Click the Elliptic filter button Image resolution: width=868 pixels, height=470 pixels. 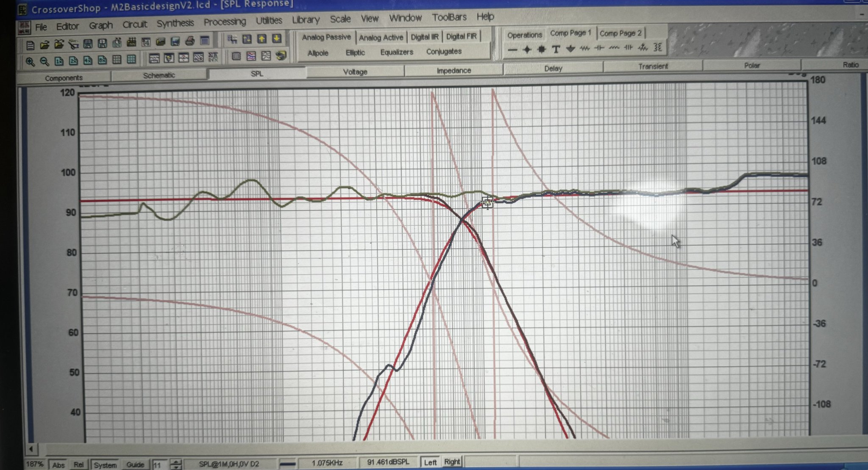pyautogui.click(x=355, y=53)
